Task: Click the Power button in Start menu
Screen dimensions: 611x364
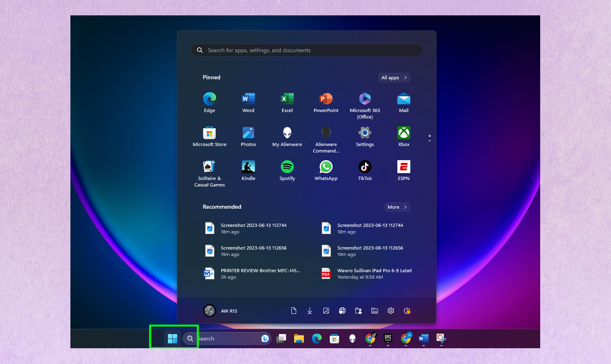Action: [407, 311]
